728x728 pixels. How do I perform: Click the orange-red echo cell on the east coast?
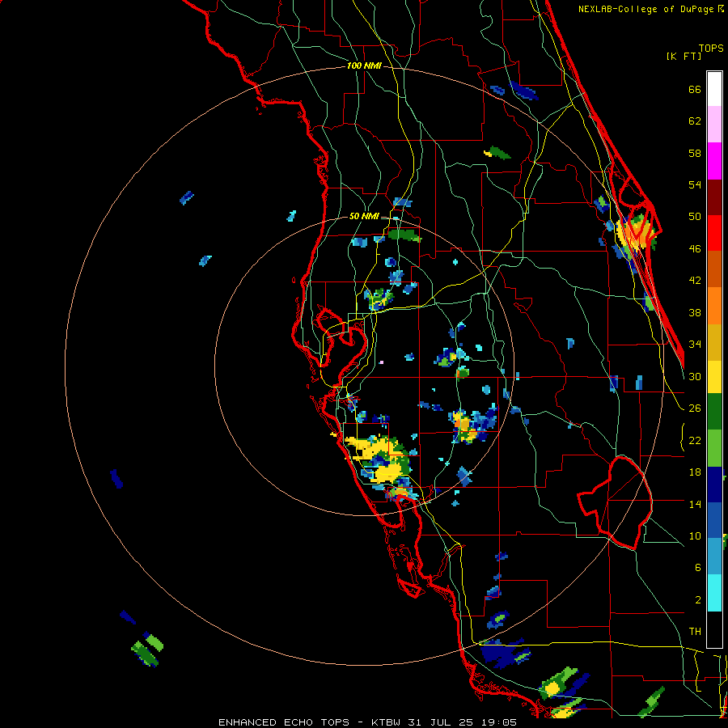635,233
